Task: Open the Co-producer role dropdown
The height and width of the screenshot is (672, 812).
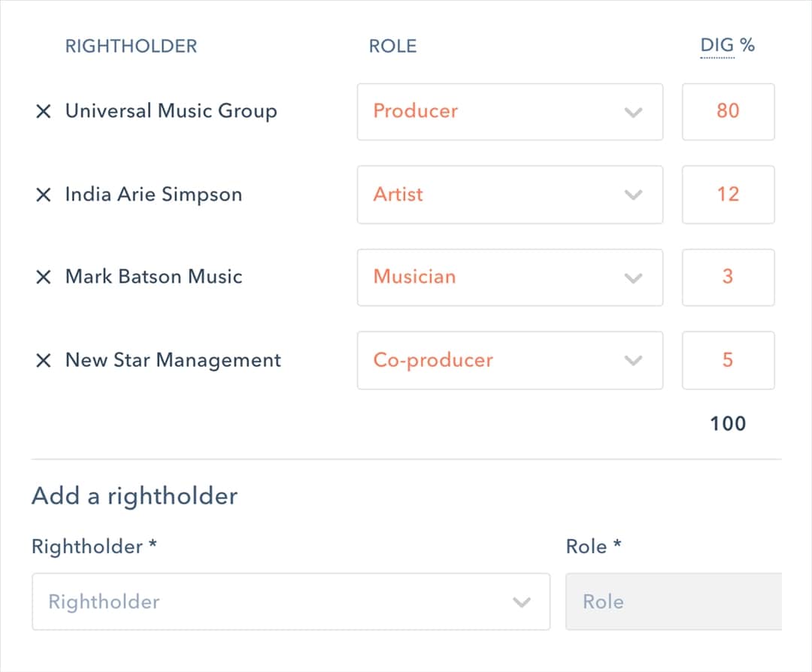Action: pos(509,361)
